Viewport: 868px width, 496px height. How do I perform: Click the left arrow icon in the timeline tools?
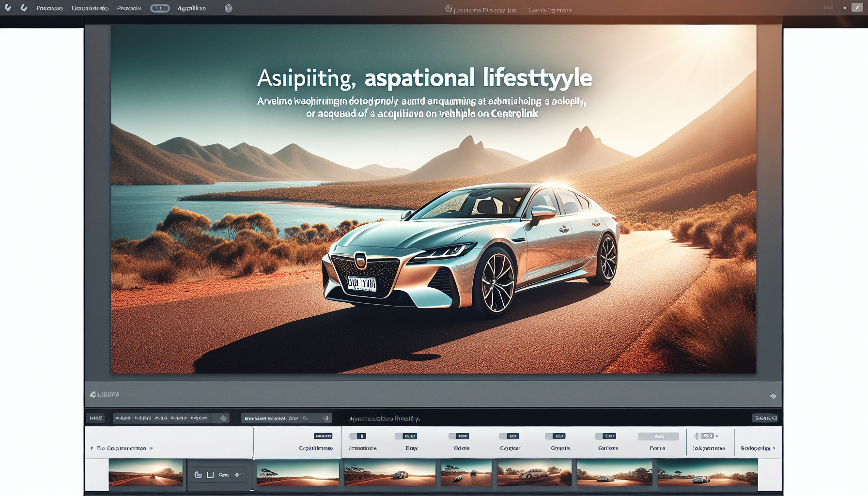coord(239,475)
